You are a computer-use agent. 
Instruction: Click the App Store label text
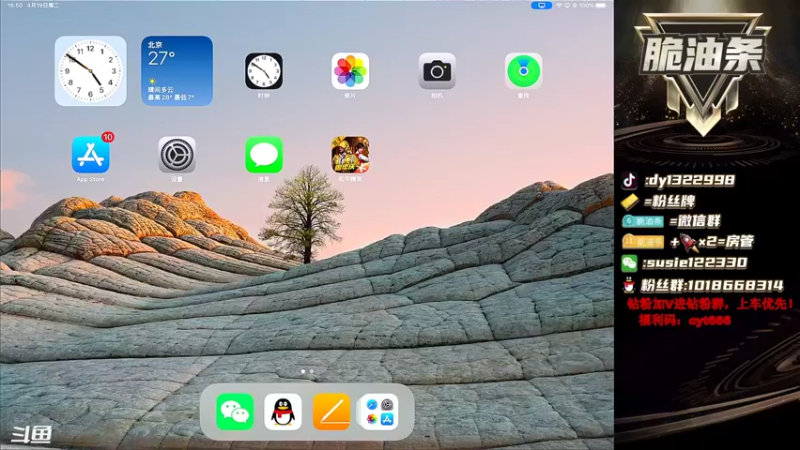[90, 180]
